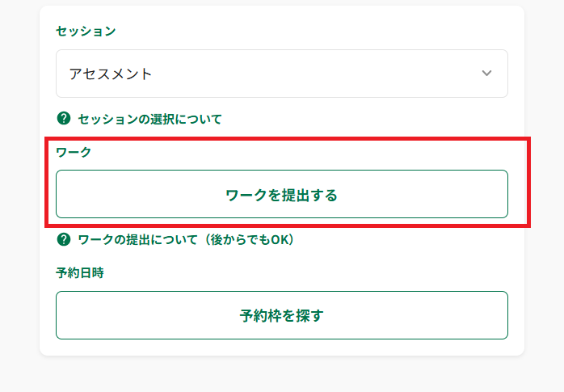Click the chevron arrow in the アセスメント box

click(x=486, y=74)
